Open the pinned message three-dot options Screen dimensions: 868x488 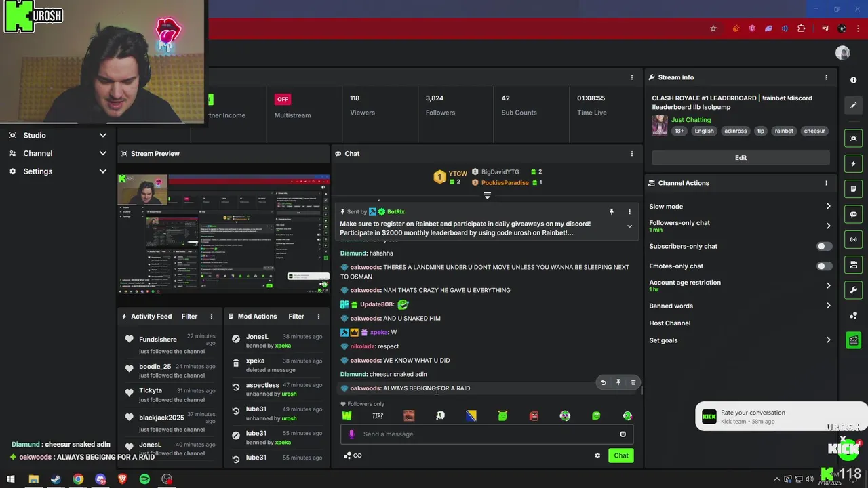pos(629,212)
